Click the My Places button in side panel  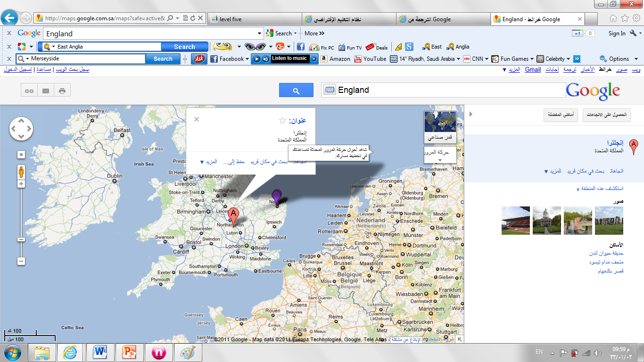point(561,115)
